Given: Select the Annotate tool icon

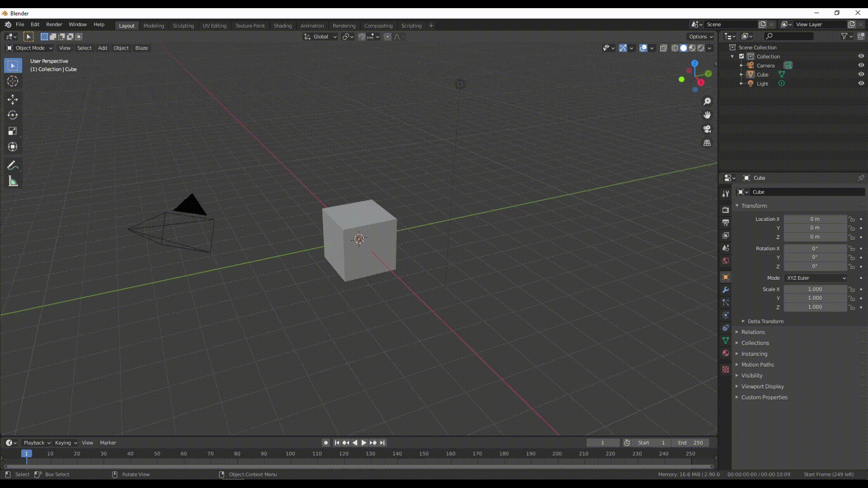Looking at the screenshot, I should pos(13,165).
